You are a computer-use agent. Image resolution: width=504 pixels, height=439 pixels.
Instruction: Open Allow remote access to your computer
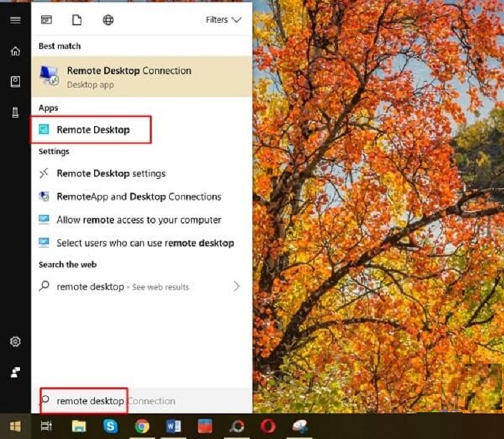pyautogui.click(x=138, y=220)
